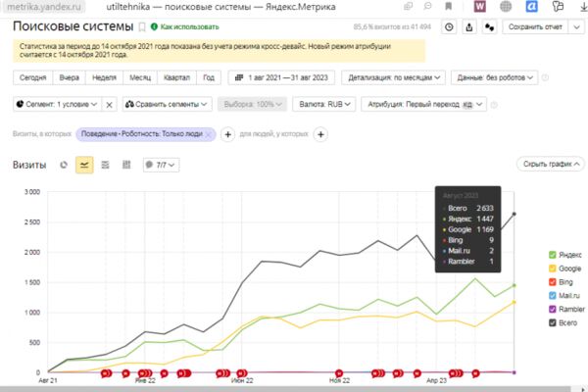This screenshot has height=392, width=588.
Task: Expand the arrow next to Сохранить отчет
Action: pos(577,27)
